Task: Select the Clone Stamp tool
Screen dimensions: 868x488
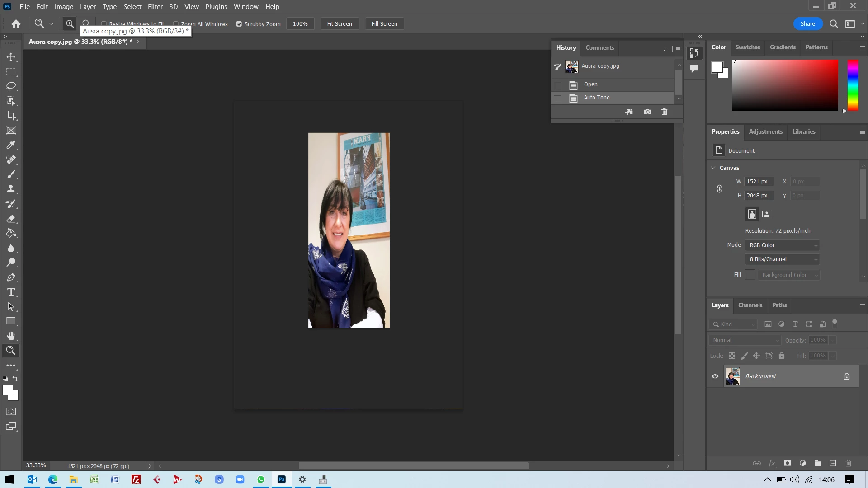Action: (x=11, y=189)
